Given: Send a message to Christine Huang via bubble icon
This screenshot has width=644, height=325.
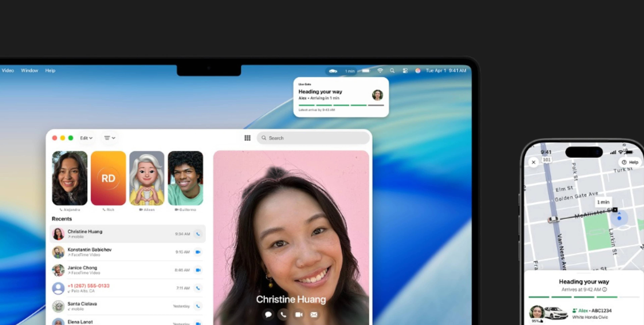Looking at the screenshot, I should coord(268,314).
